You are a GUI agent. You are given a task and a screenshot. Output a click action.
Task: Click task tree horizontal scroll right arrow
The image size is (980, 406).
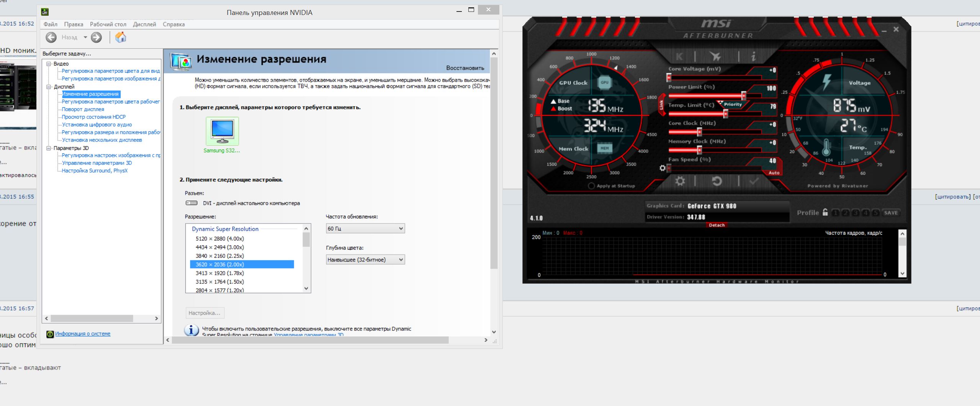[156, 318]
